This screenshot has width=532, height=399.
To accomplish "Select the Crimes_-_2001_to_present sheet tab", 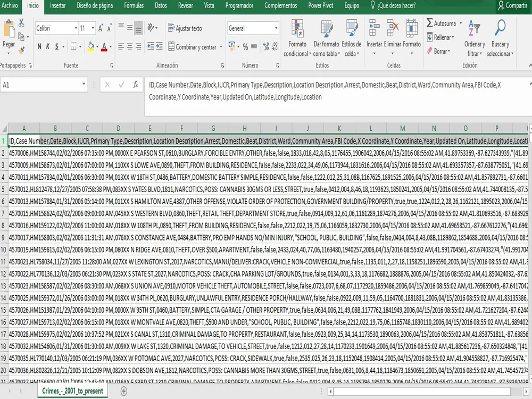I will tap(72, 391).
